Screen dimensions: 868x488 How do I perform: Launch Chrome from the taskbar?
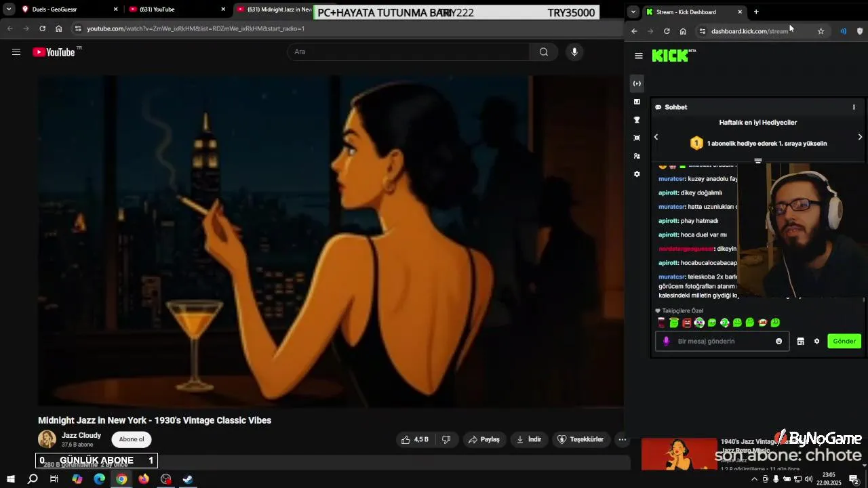tap(121, 479)
